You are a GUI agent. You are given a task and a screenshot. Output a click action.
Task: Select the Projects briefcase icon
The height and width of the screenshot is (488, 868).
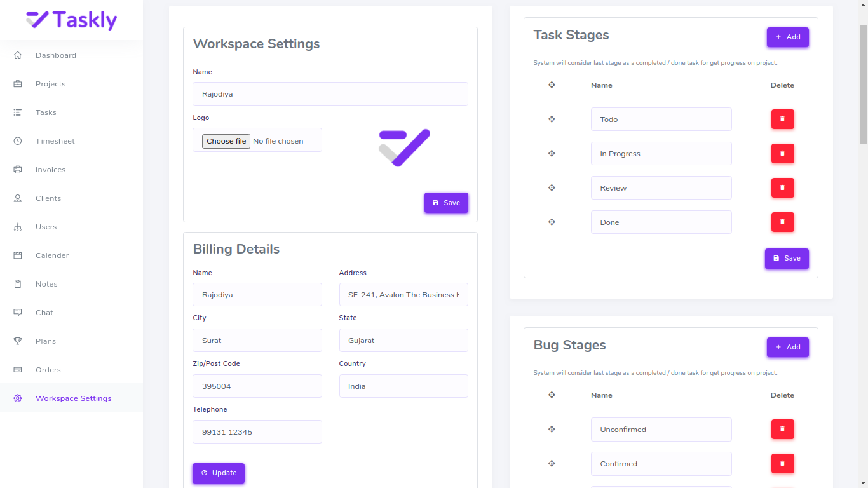(18, 84)
